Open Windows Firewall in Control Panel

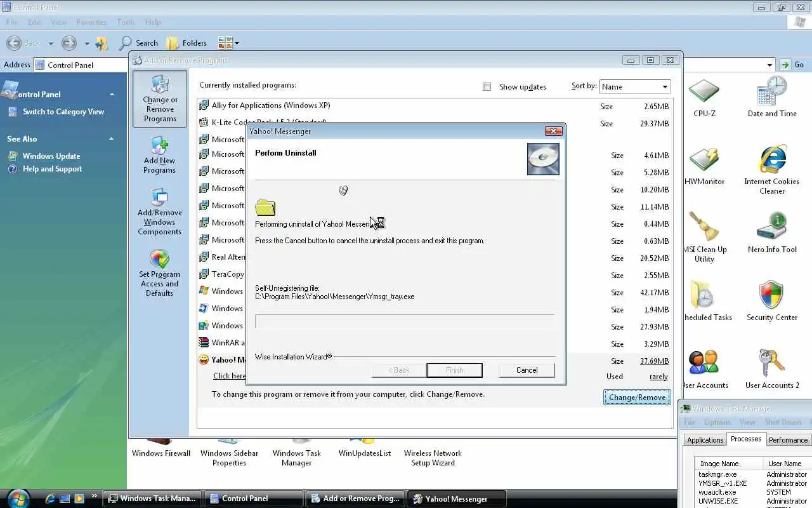[x=161, y=448]
